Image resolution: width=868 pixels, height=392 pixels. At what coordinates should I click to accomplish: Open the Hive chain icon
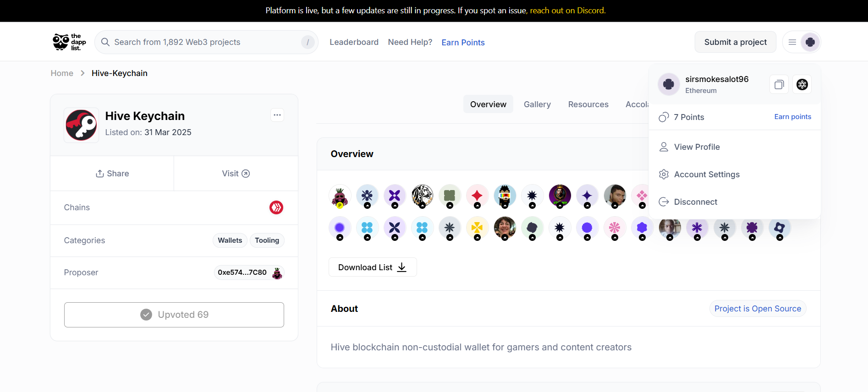coord(276,207)
